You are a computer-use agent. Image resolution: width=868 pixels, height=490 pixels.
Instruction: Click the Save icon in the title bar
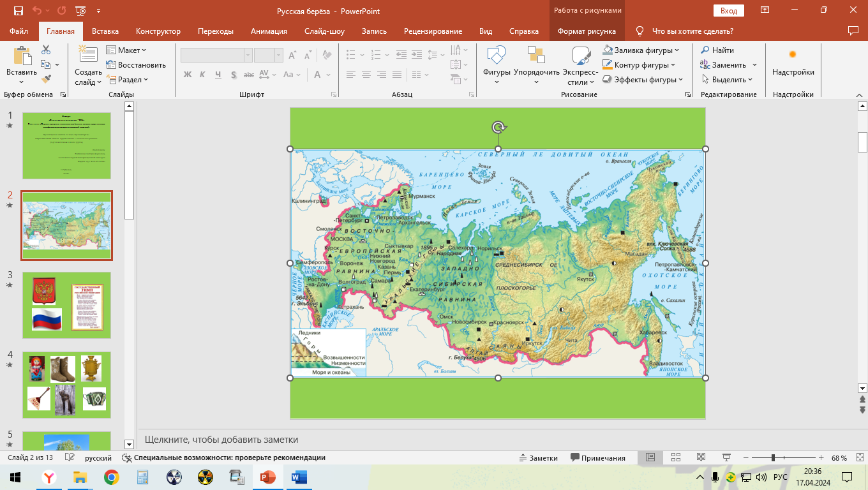click(18, 11)
